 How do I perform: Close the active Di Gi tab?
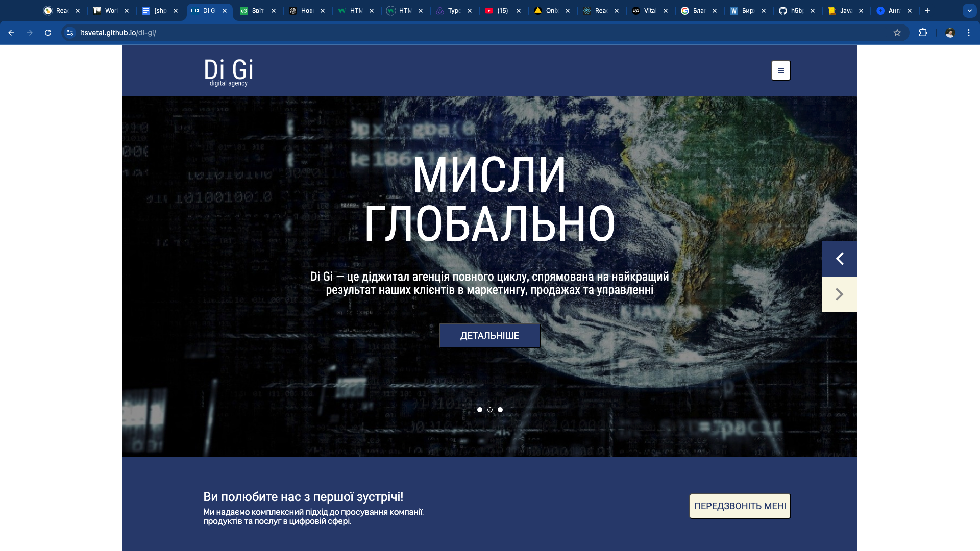225,11
